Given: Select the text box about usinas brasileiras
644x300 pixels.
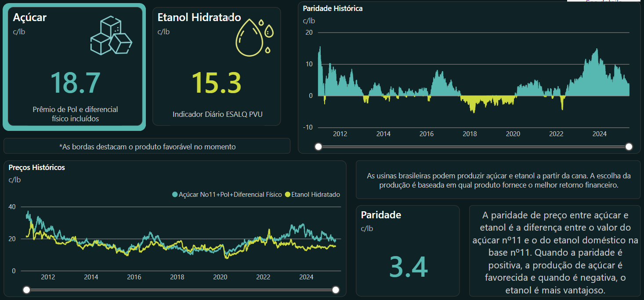Looking at the screenshot, I should coord(499,180).
